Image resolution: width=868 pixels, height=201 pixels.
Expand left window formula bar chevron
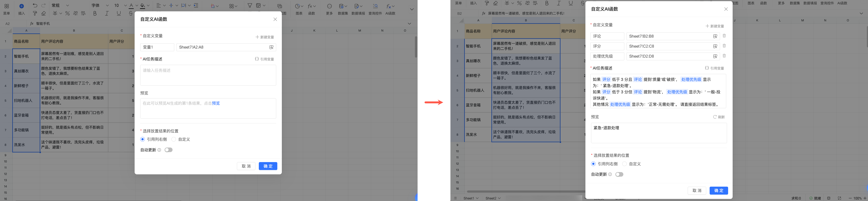click(x=409, y=24)
